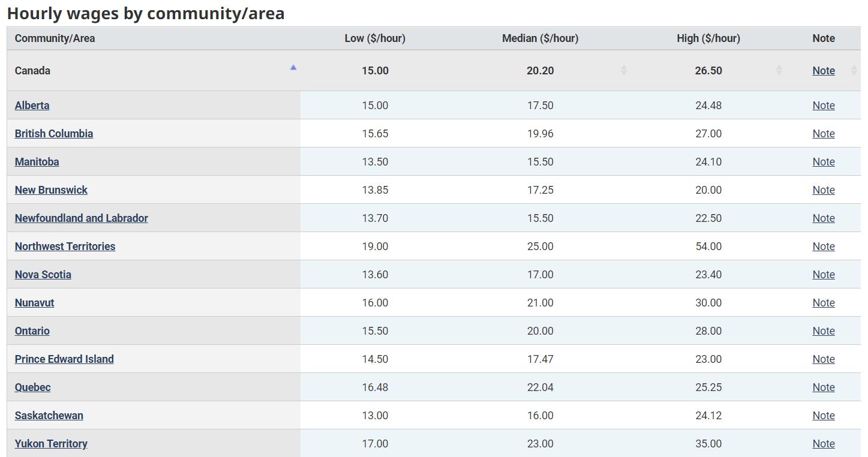Select the Newfoundland and Labrador link

click(x=82, y=218)
